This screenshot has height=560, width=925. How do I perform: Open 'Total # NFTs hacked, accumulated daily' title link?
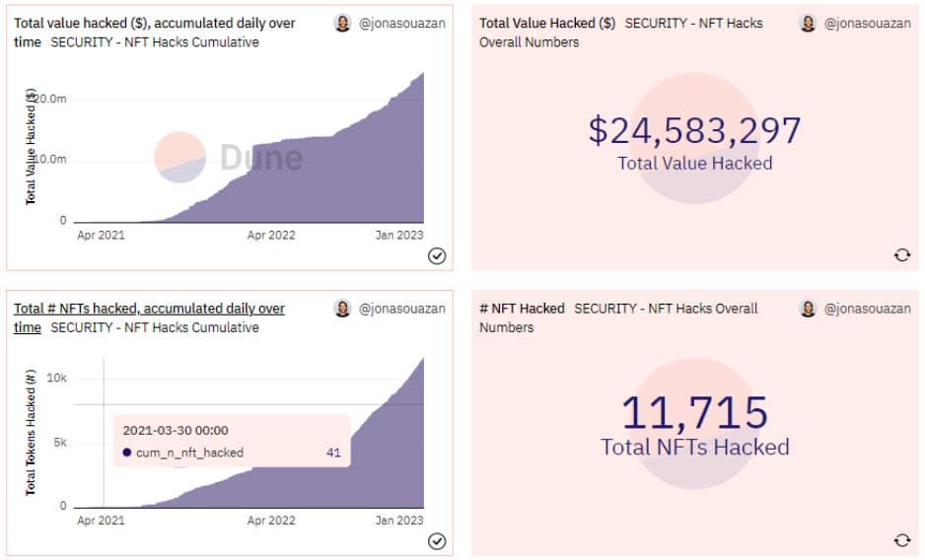point(149,317)
